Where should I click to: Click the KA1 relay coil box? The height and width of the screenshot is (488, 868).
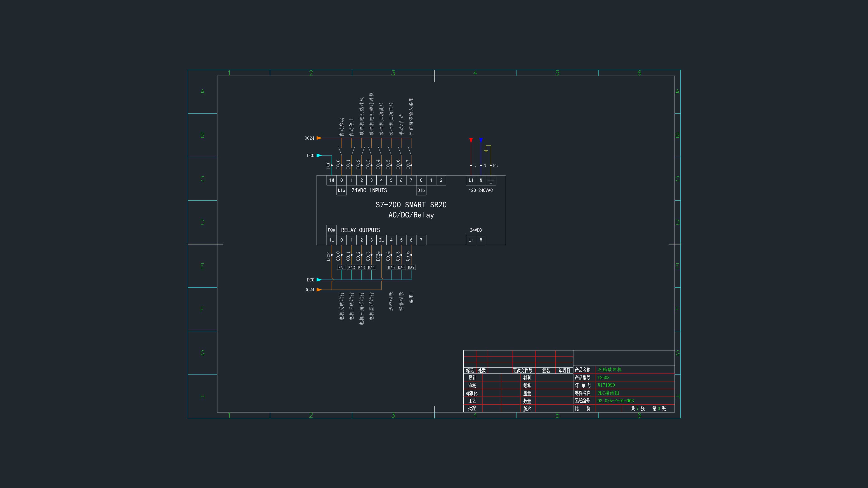(x=342, y=267)
